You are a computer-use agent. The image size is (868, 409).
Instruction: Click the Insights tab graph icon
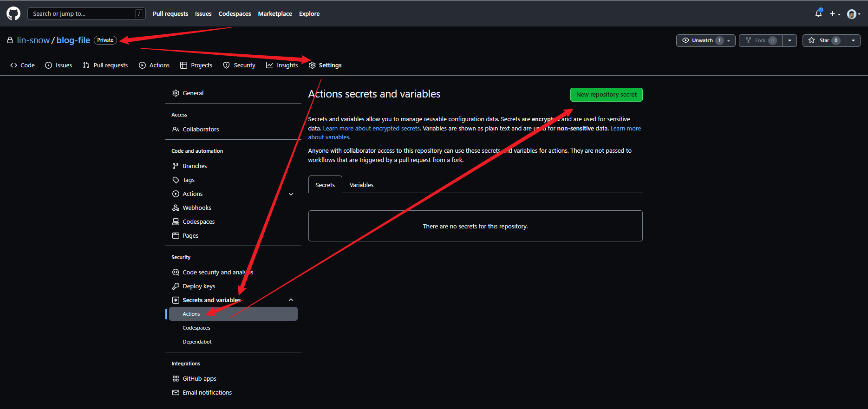point(270,65)
